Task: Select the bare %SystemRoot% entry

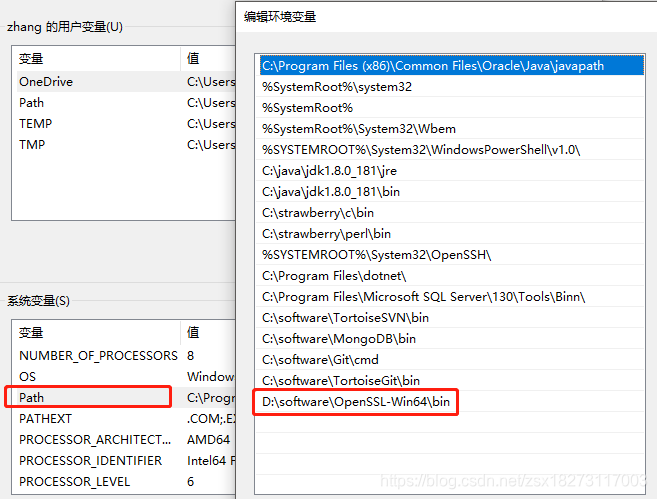Action: 451,108
